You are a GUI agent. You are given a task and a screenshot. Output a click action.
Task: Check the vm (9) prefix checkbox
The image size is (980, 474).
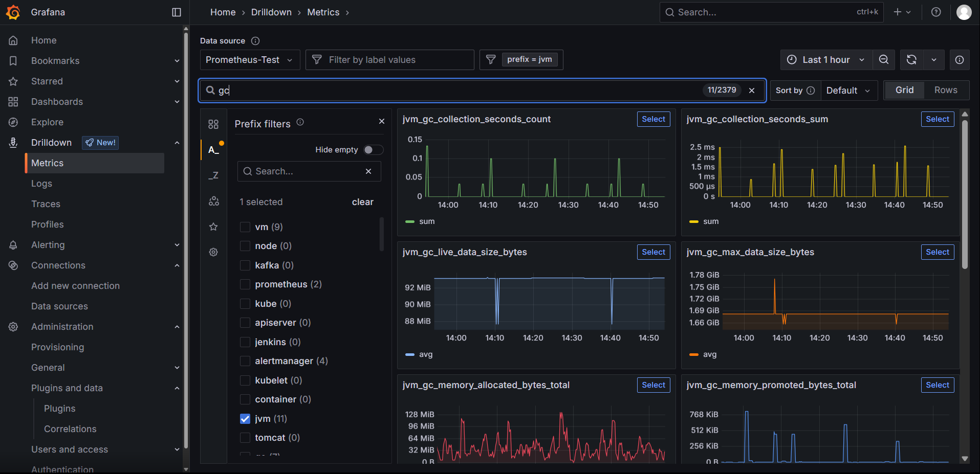click(x=245, y=227)
